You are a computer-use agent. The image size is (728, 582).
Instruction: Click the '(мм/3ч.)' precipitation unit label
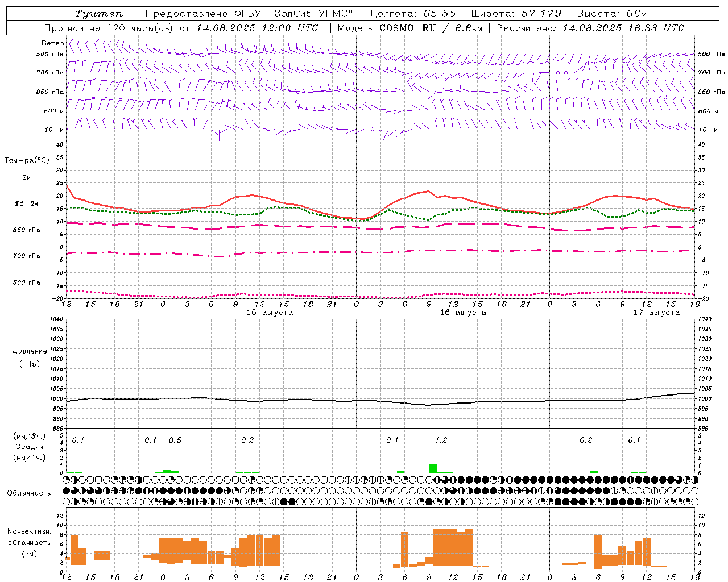coord(29,436)
